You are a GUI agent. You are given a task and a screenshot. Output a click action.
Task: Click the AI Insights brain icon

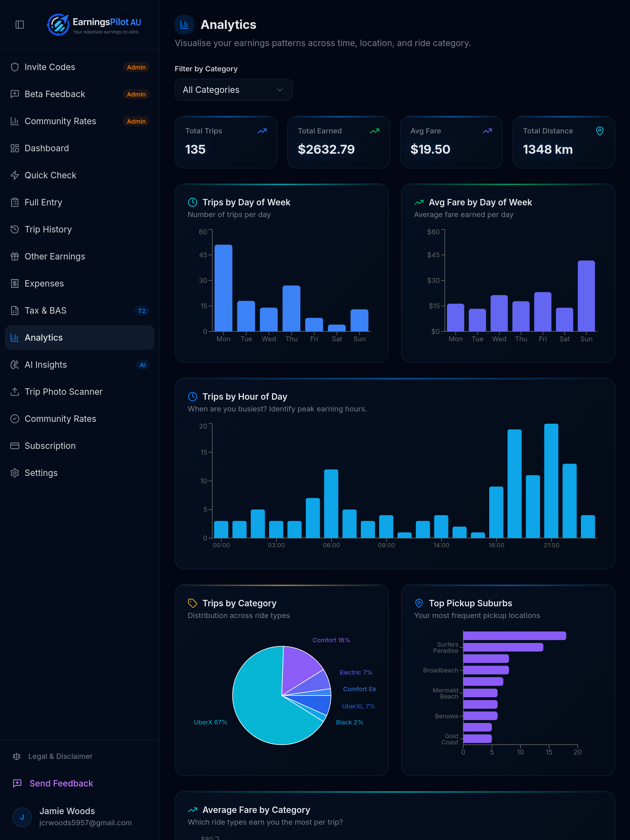click(x=15, y=365)
